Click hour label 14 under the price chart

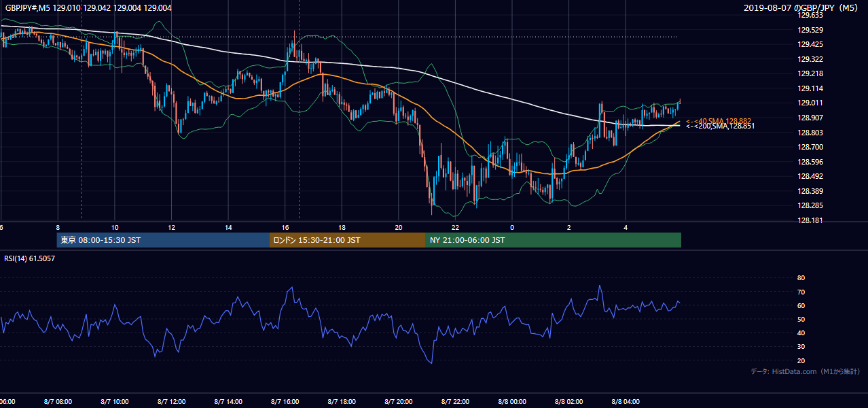228,228
